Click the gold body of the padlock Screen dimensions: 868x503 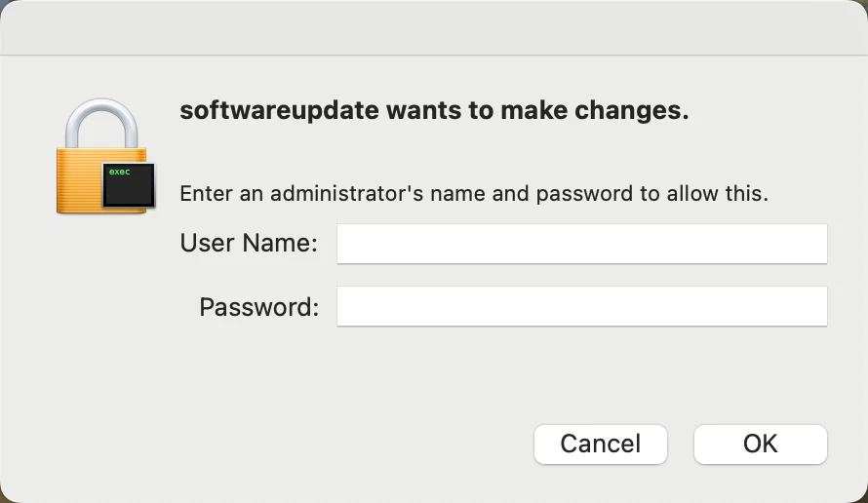[x=79, y=180]
